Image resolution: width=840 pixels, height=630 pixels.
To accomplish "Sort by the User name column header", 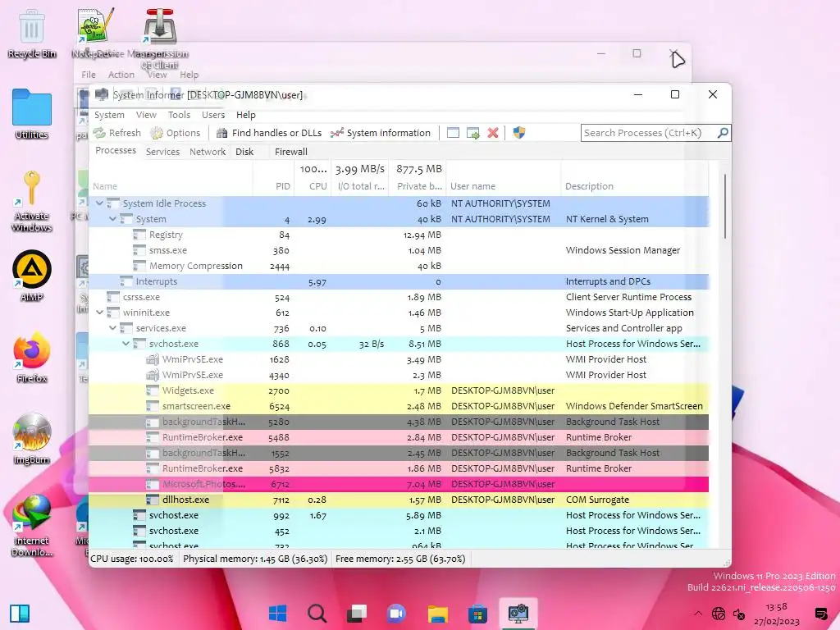I will point(504,186).
